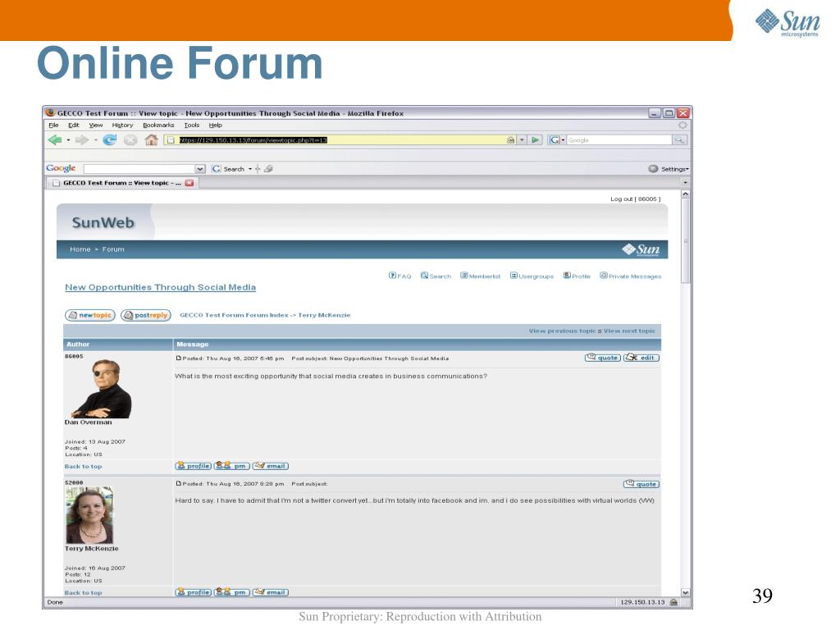Open the Edit menu
This screenshot has width=840, height=630.
pos(73,125)
